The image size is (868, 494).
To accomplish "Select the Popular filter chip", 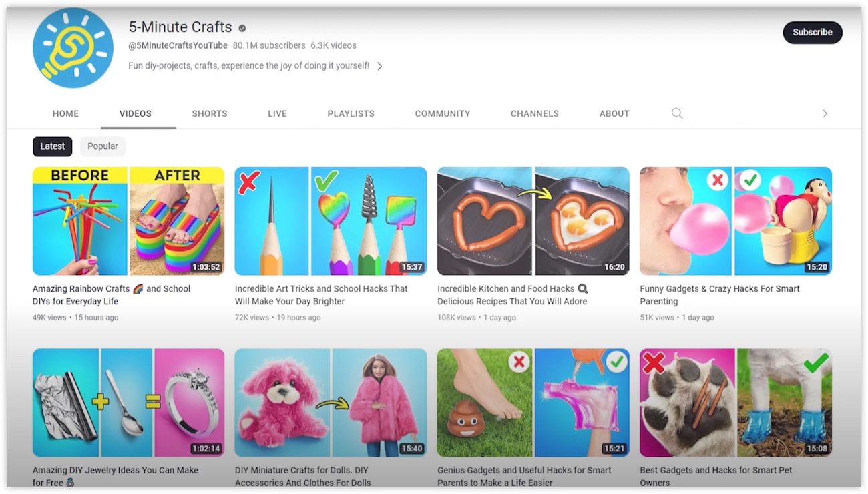I will pos(103,146).
